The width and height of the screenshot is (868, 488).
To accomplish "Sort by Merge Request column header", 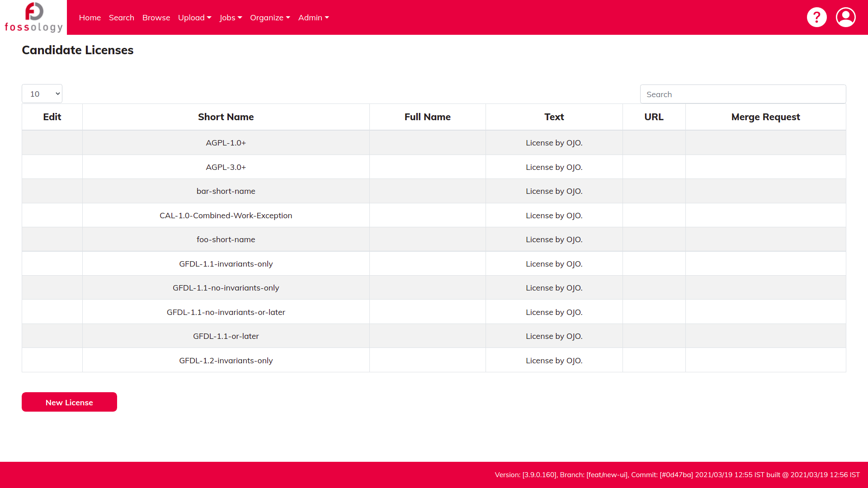I will tap(766, 117).
